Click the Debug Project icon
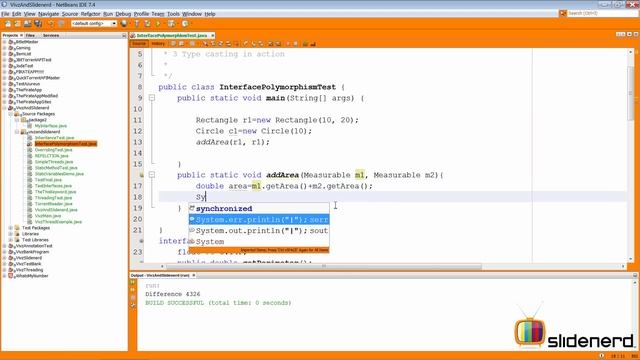The height and width of the screenshot is (360, 640). click(x=171, y=24)
